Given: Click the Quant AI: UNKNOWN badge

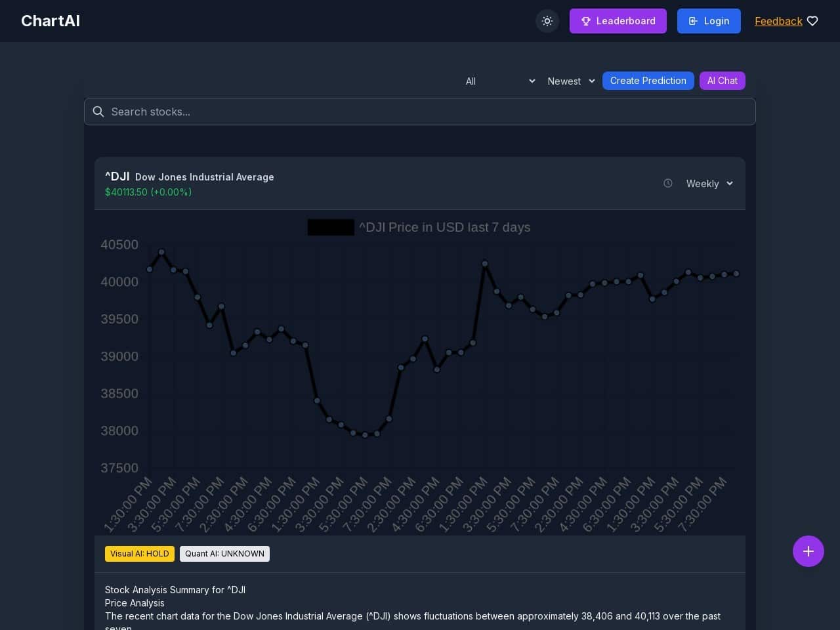Looking at the screenshot, I should tap(224, 554).
